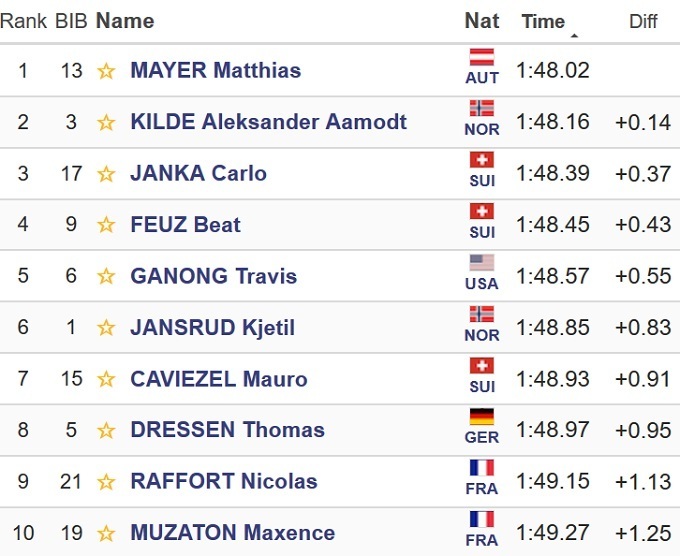
Task: Toggle favorite star for KILDE Aleksander Aamodt
Action: (x=106, y=123)
